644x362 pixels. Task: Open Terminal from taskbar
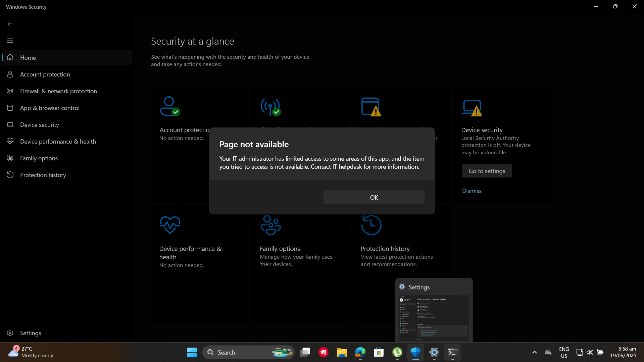click(x=453, y=352)
